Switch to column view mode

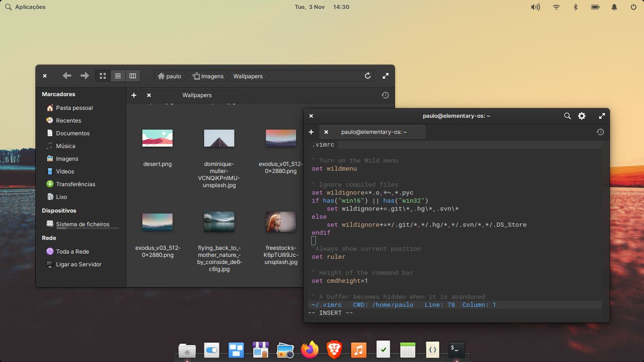click(x=132, y=76)
